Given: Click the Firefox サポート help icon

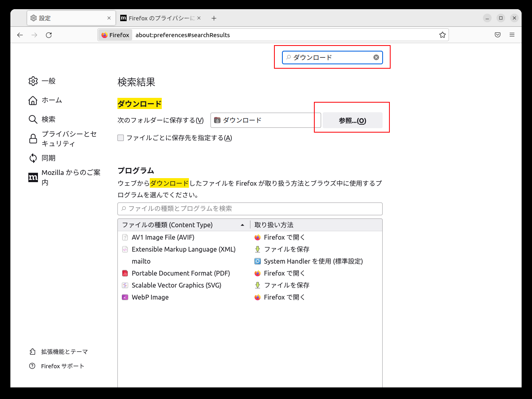Looking at the screenshot, I should (x=32, y=366).
